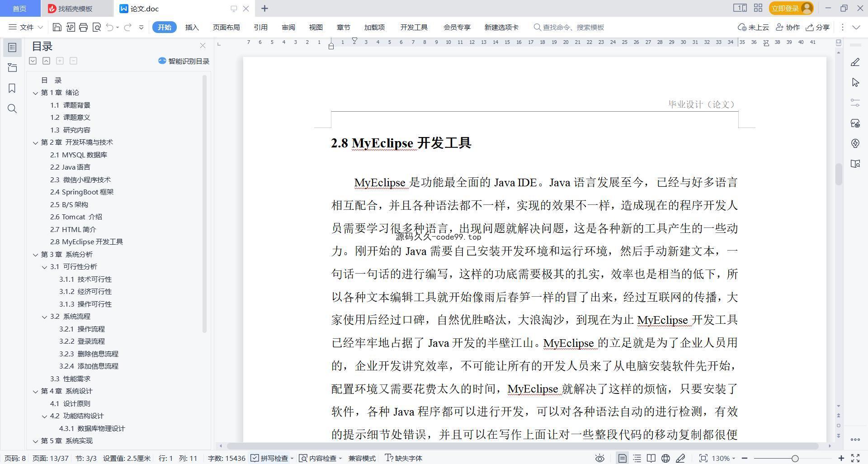Click the ruler toggle icon above scrollbar
868x464 pixels.
tap(839, 43)
